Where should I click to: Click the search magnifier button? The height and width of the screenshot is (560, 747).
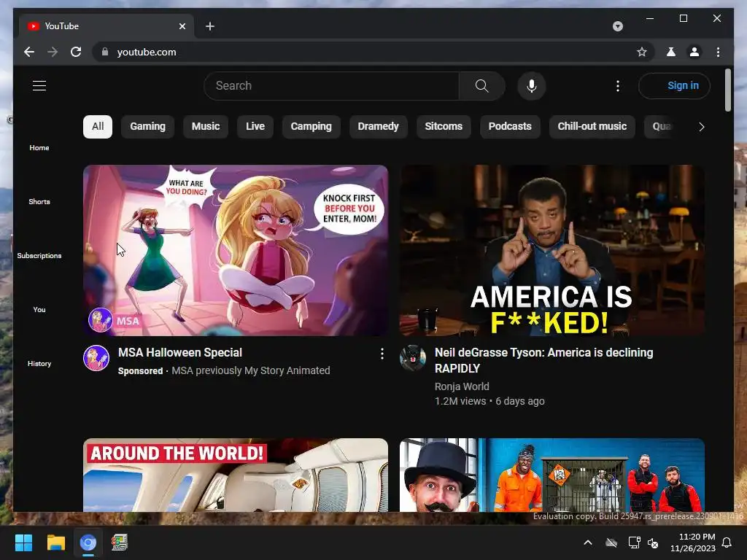(481, 86)
